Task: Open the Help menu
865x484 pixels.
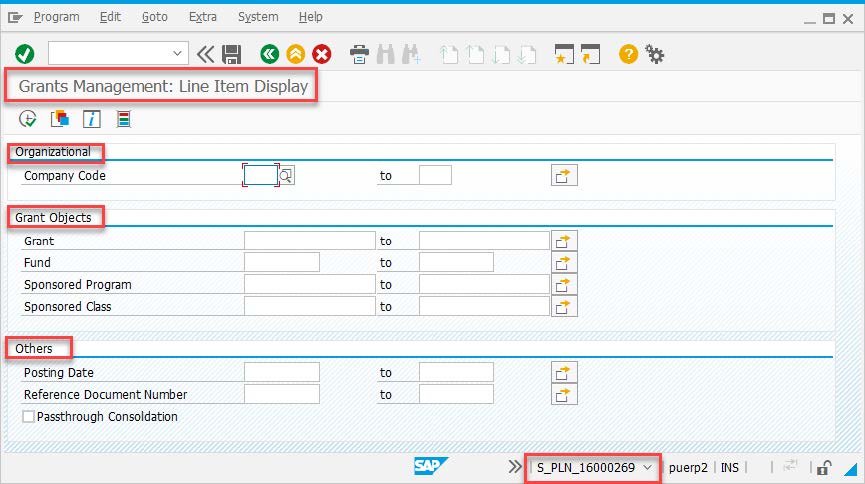Action: [x=310, y=17]
